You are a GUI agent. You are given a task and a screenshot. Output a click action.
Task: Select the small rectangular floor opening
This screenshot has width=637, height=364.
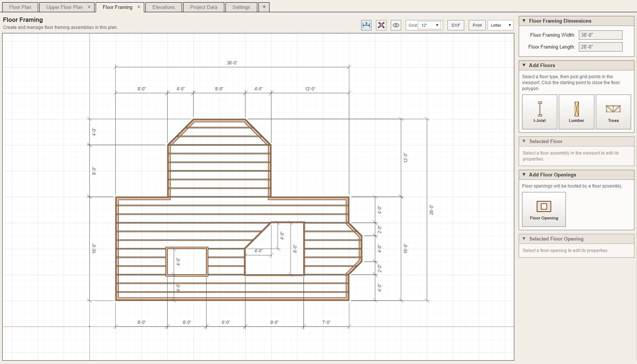click(x=187, y=262)
